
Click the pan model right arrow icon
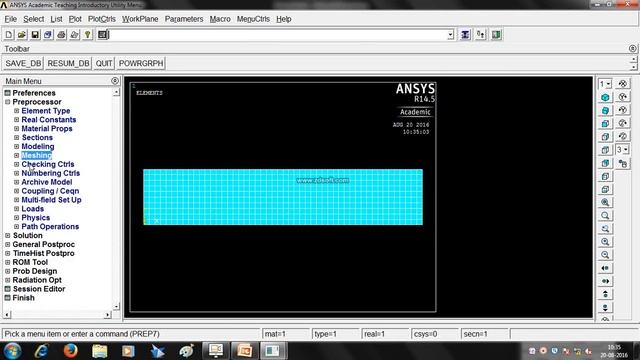pyautogui.click(x=605, y=281)
